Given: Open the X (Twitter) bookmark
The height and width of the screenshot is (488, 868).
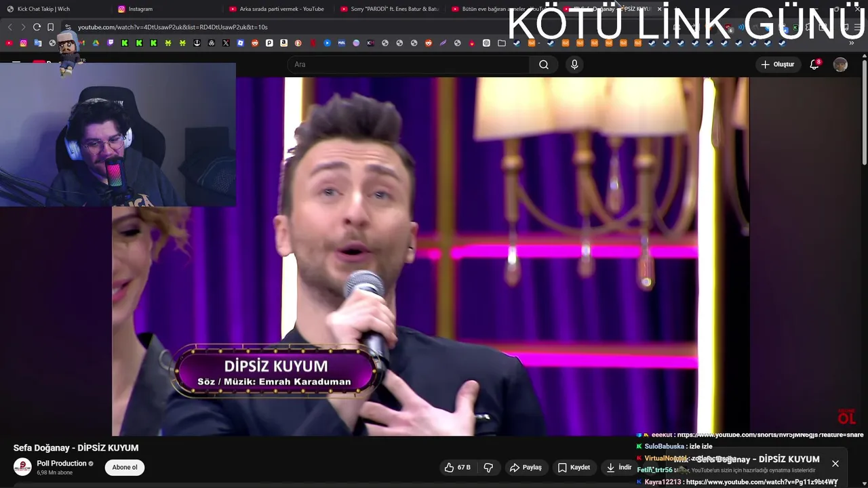Looking at the screenshot, I should tap(226, 43).
